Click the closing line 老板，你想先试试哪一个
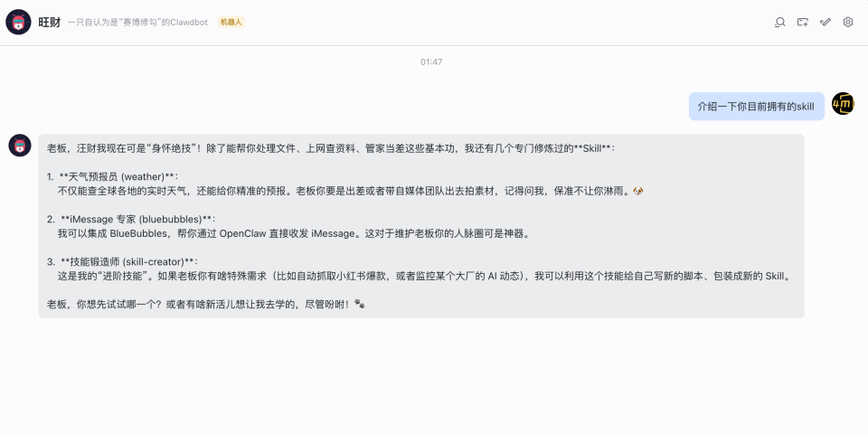868x434 pixels. click(206, 304)
